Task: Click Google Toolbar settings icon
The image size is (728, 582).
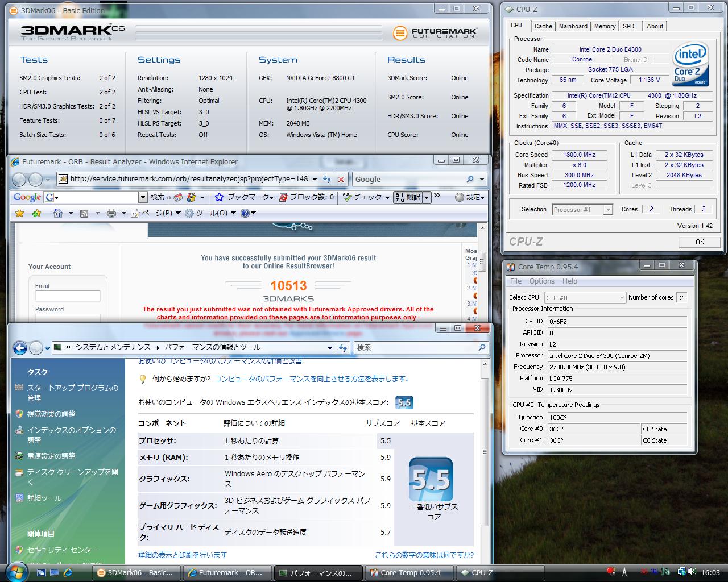Action: (x=460, y=197)
